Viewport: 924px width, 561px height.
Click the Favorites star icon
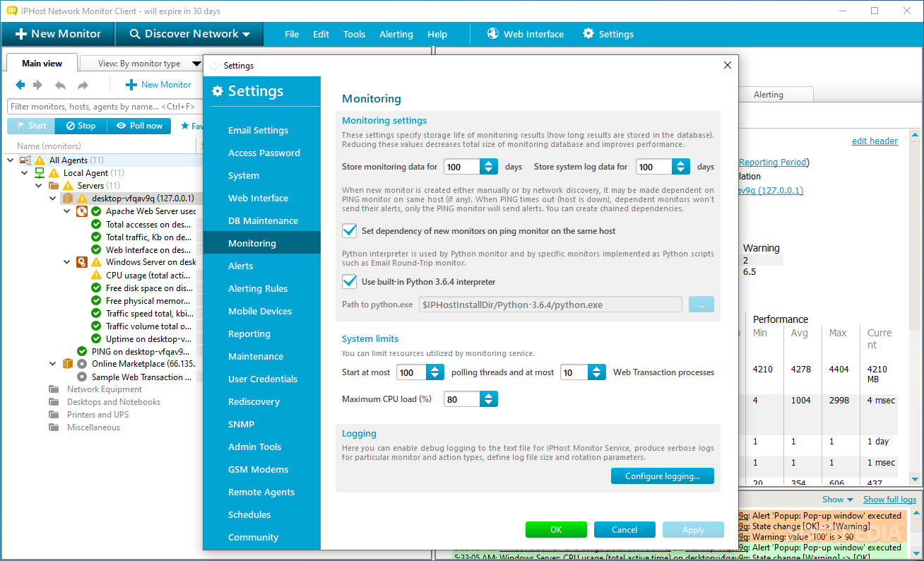pos(185,126)
